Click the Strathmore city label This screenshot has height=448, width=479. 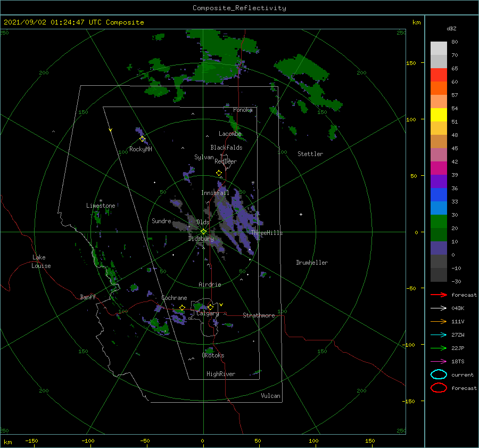click(259, 315)
